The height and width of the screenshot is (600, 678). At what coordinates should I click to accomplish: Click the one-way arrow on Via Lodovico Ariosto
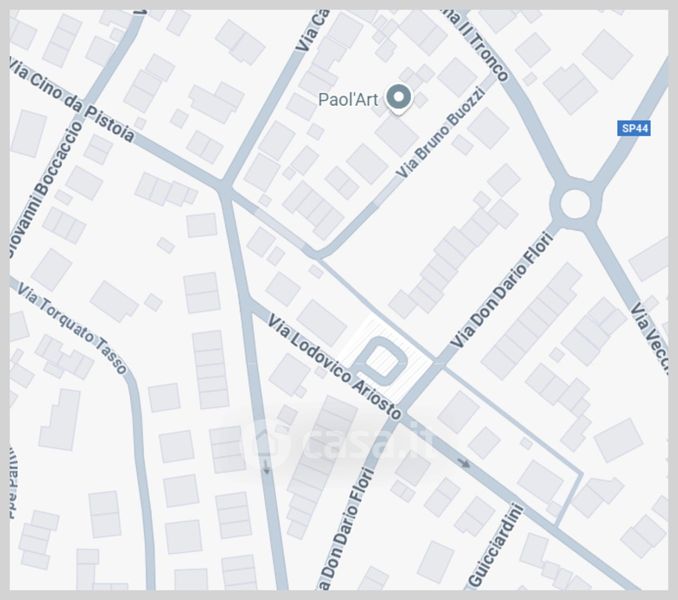point(464,464)
